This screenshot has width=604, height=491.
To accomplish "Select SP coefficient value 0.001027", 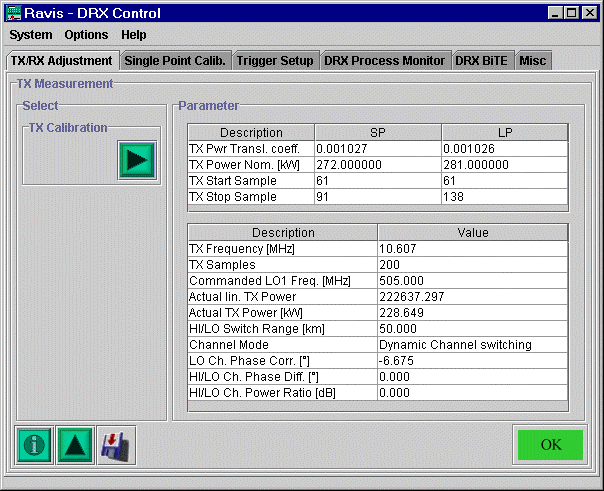I will [x=378, y=149].
